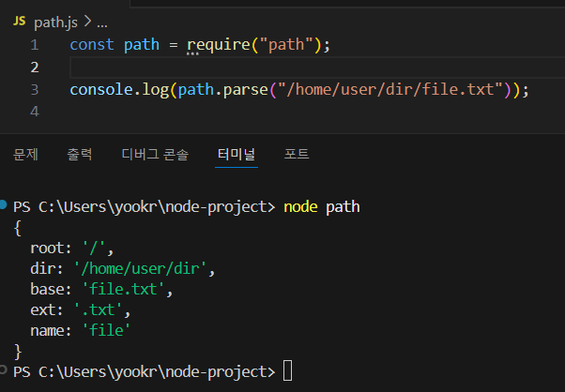Open the 디버그 콘솔 tab
The image size is (565, 392).
(x=155, y=155)
